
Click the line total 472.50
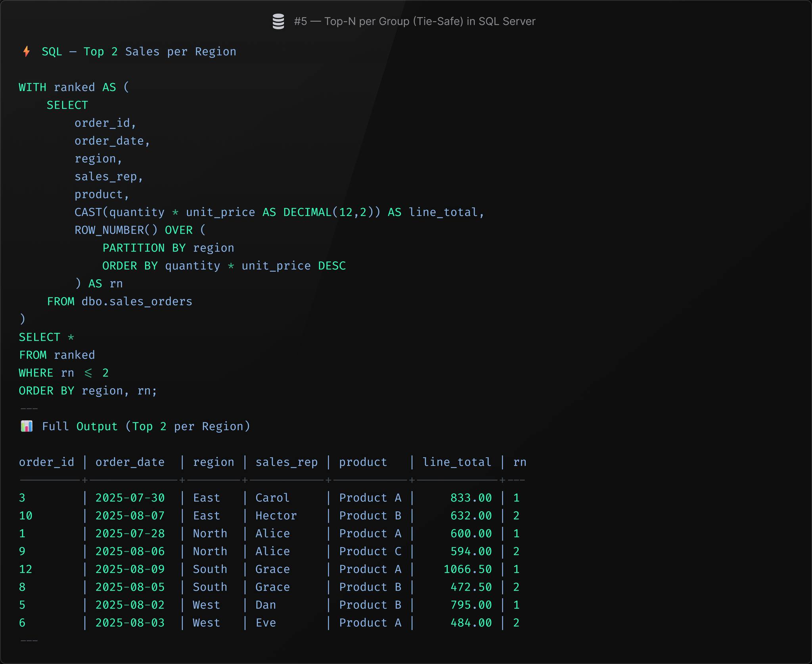tap(471, 587)
